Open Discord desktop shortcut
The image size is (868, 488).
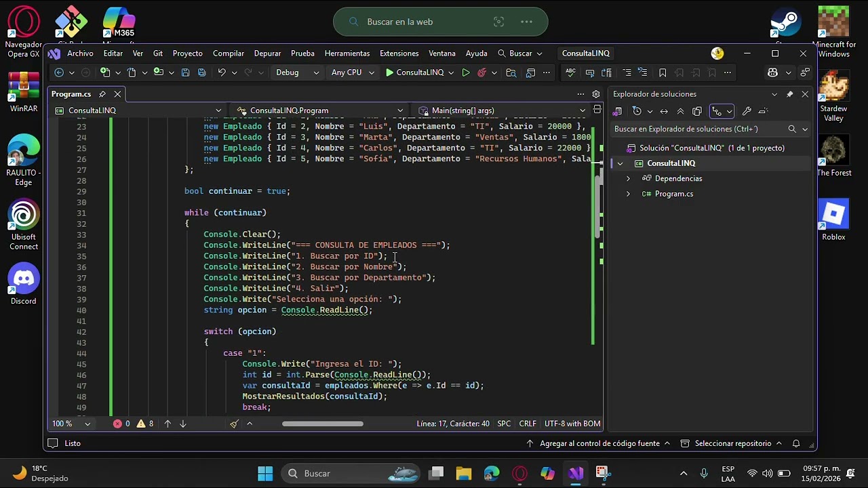[x=24, y=285]
